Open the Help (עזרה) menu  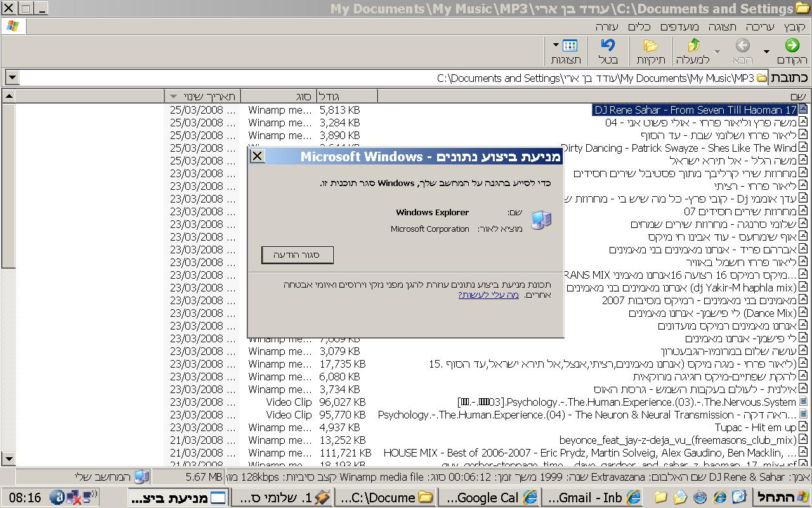pyautogui.click(x=606, y=27)
